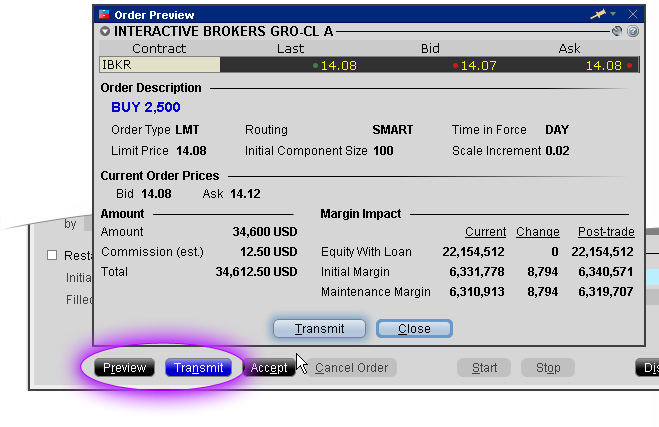Image resolution: width=659 pixels, height=427 pixels.
Task: Click the Total 34,612.50 USD value
Action: click(x=256, y=272)
